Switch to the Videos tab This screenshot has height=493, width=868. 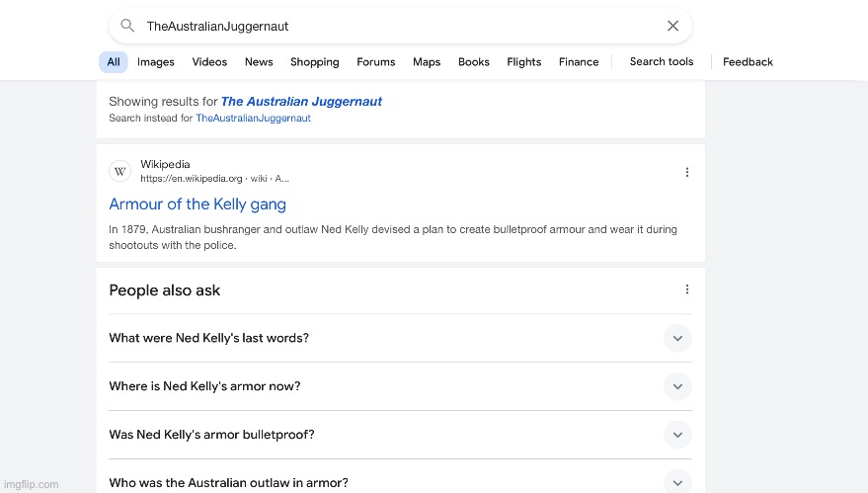click(x=209, y=62)
